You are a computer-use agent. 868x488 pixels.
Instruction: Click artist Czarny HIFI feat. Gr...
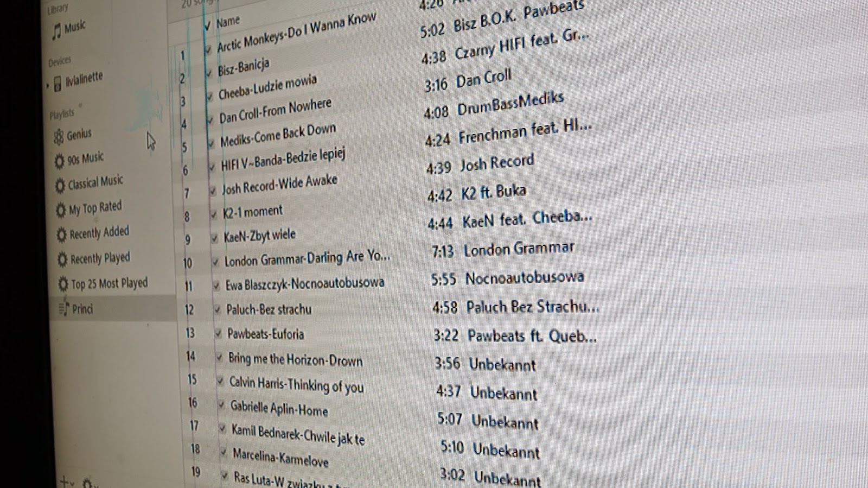522,45
